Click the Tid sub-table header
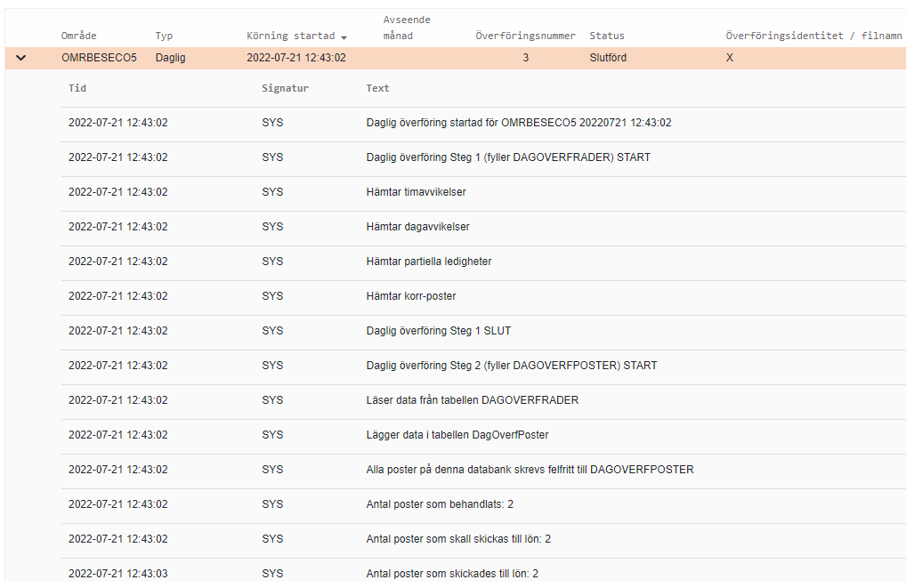 (x=77, y=88)
